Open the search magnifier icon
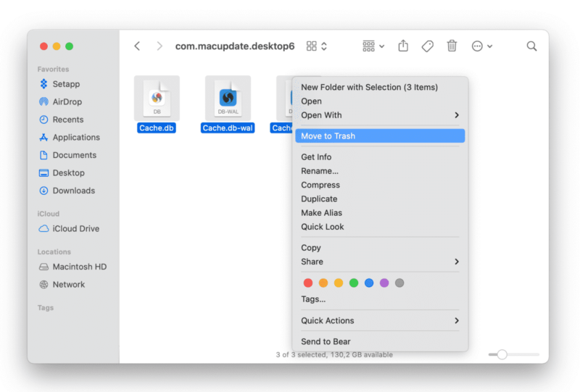Viewport: 580px width, 392px height. (x=531, y=46)
